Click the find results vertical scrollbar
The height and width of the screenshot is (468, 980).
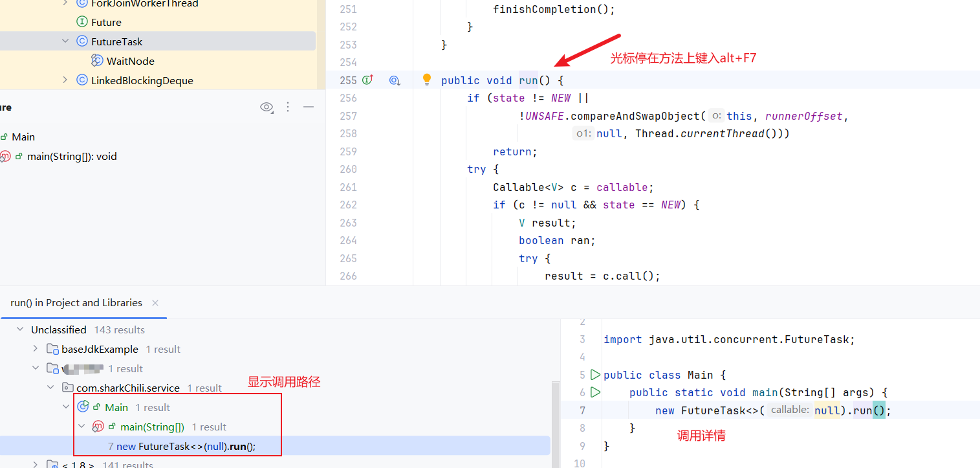point(555,421)
